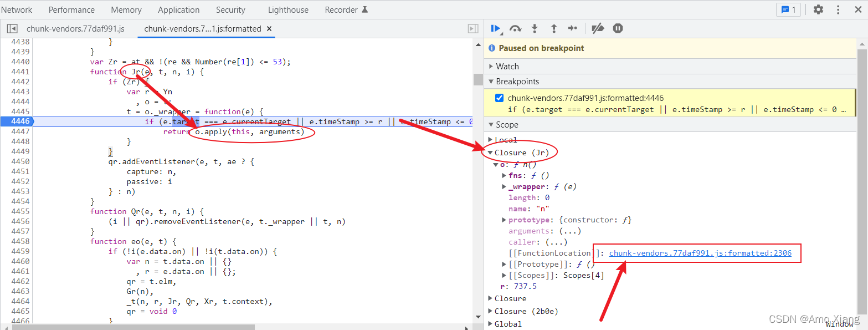Collapse the Breakpoints section

[491, 82]
